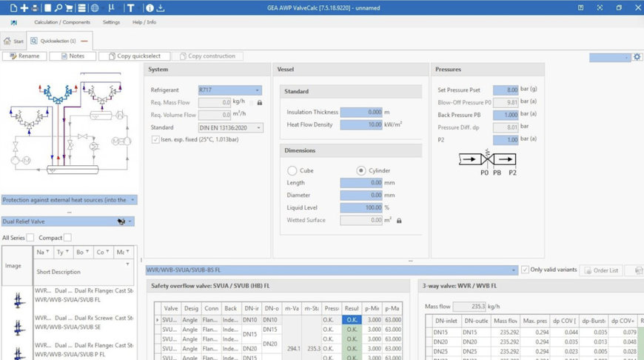Click the Diameter dimension field

(x=361, y=196)
